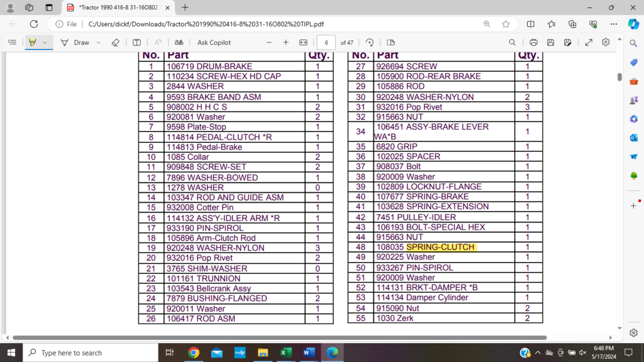This screenshot has height=362, width=644.
Task: Click the 103543 Bellcrank Assy entry
Action: (209, 288)
